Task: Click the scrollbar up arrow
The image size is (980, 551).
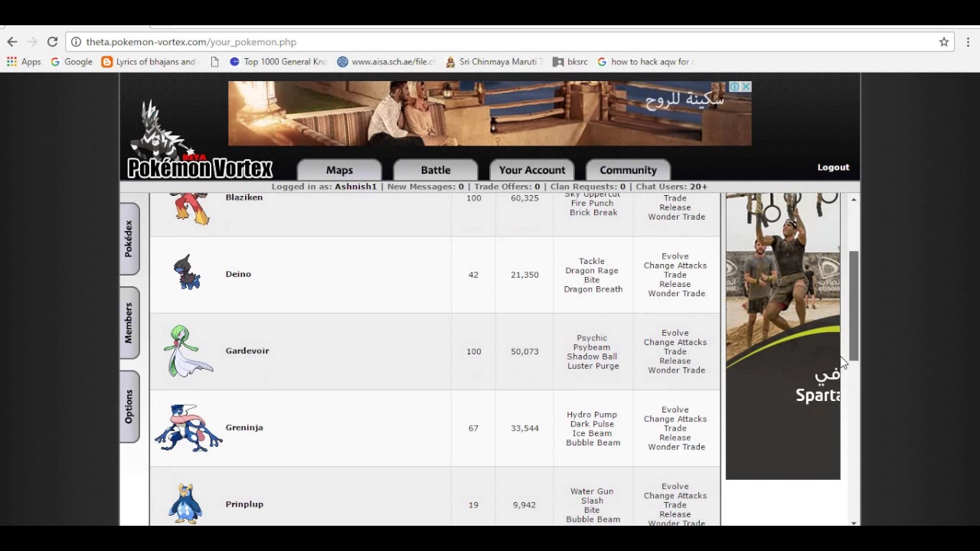Action: coord(854,199)
